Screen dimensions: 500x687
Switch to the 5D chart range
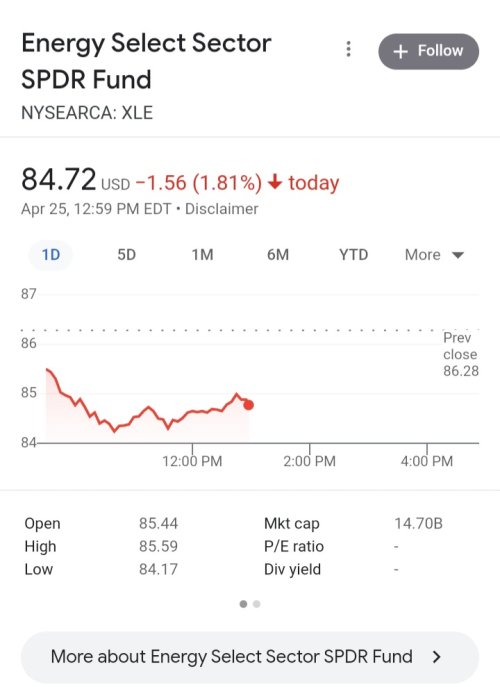point(127,255)
